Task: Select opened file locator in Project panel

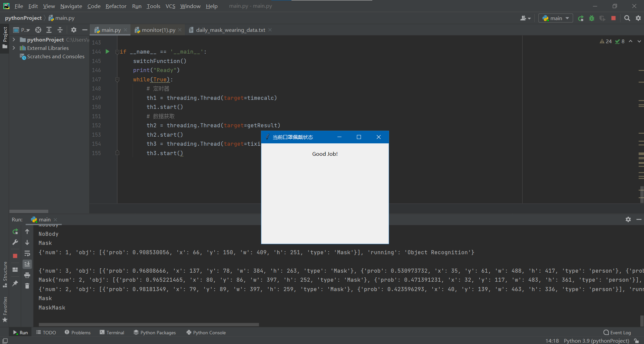Action: (38, 30)
